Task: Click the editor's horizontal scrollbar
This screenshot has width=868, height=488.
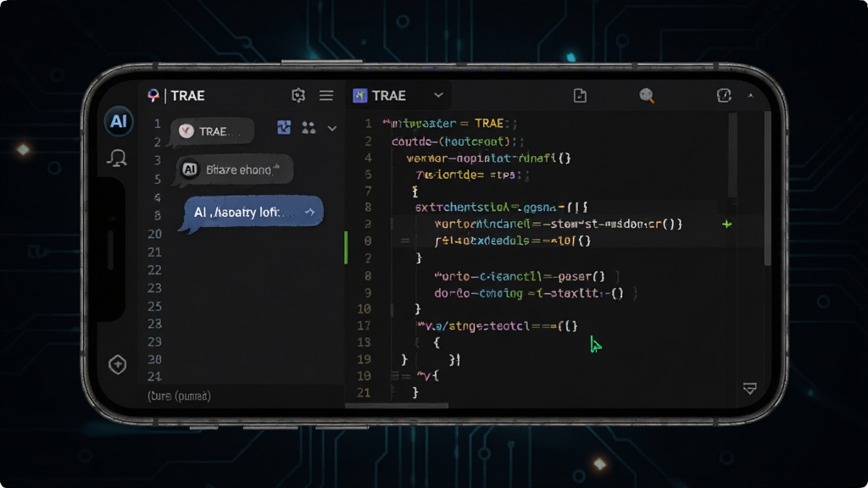Action: 397,406
